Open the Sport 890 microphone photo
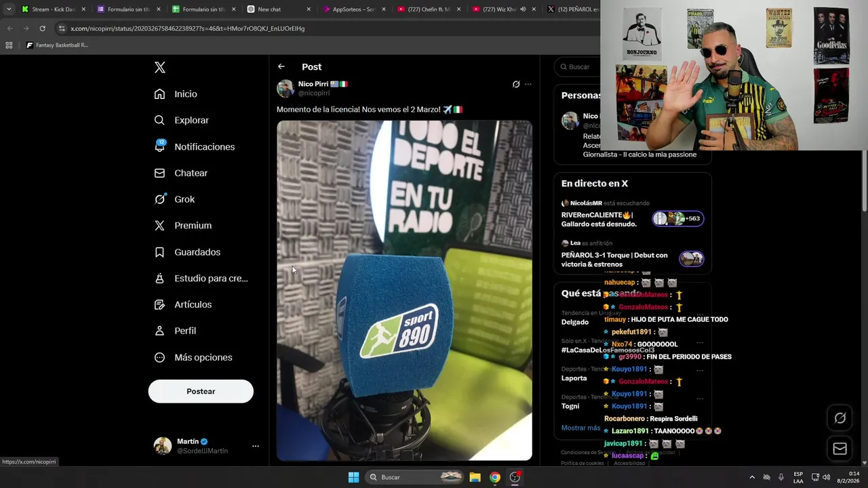Image resolution: width=868 pixels, height=488 pixels. (404, 291)
